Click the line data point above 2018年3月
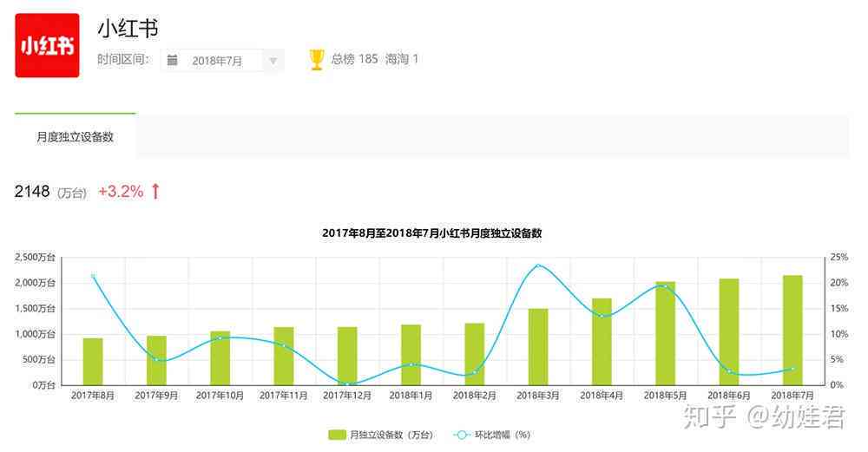 [x=539, y=265]
